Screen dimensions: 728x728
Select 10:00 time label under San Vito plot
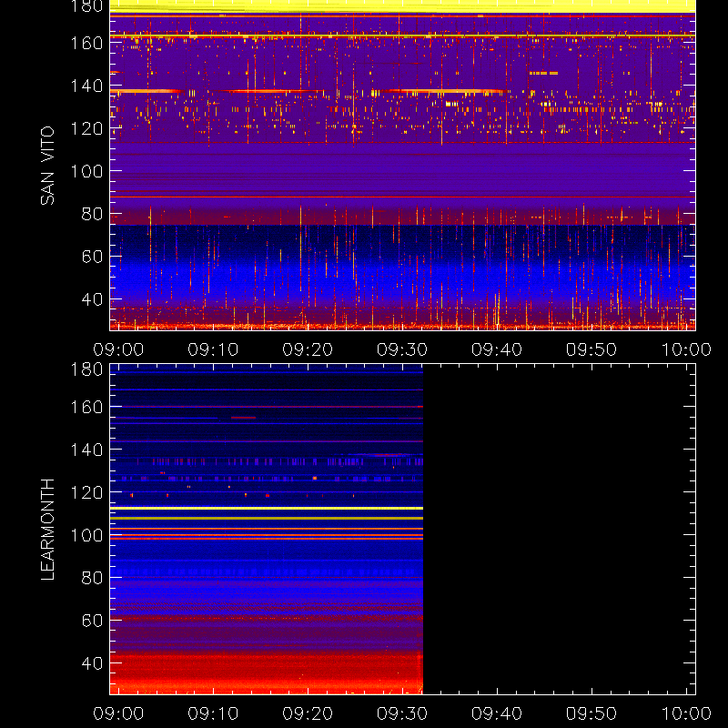686,349
